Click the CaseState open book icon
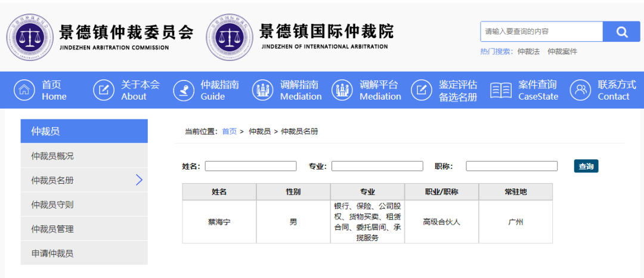The width and height of the screenshot is (644, 278). pos(501,90)
